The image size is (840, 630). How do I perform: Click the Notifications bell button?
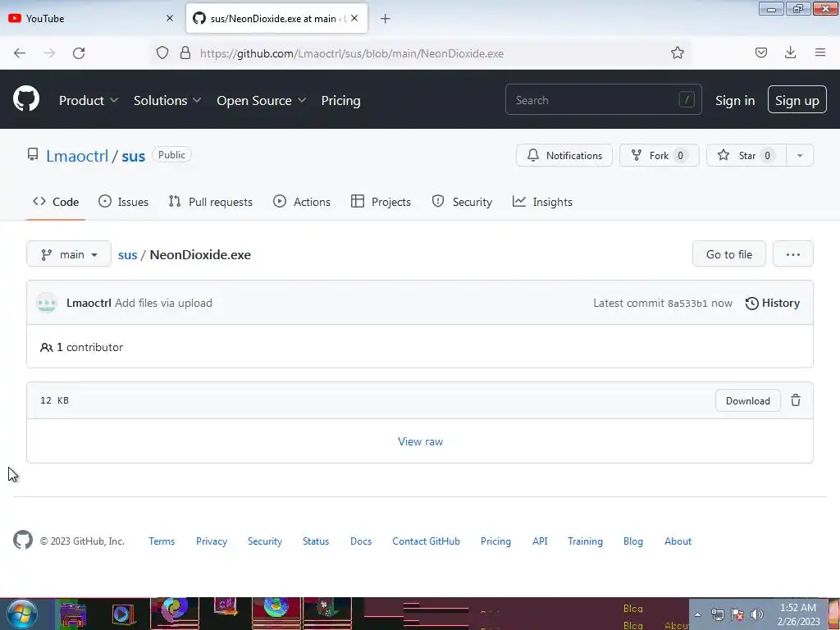tap(564, 155)
